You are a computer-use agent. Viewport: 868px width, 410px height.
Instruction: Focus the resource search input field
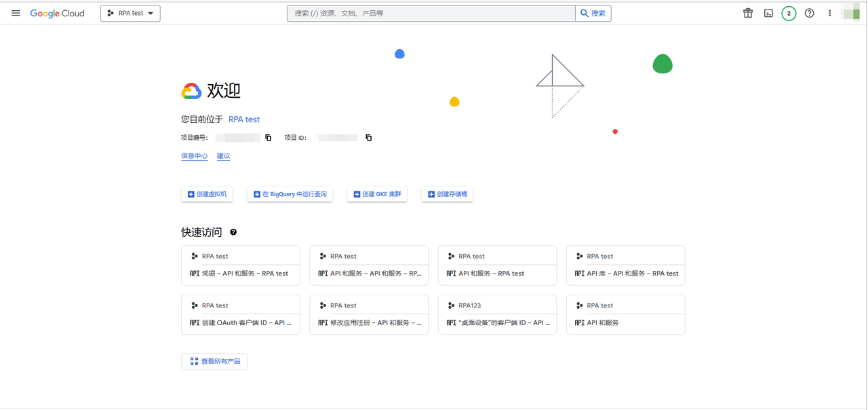point(431,13)
